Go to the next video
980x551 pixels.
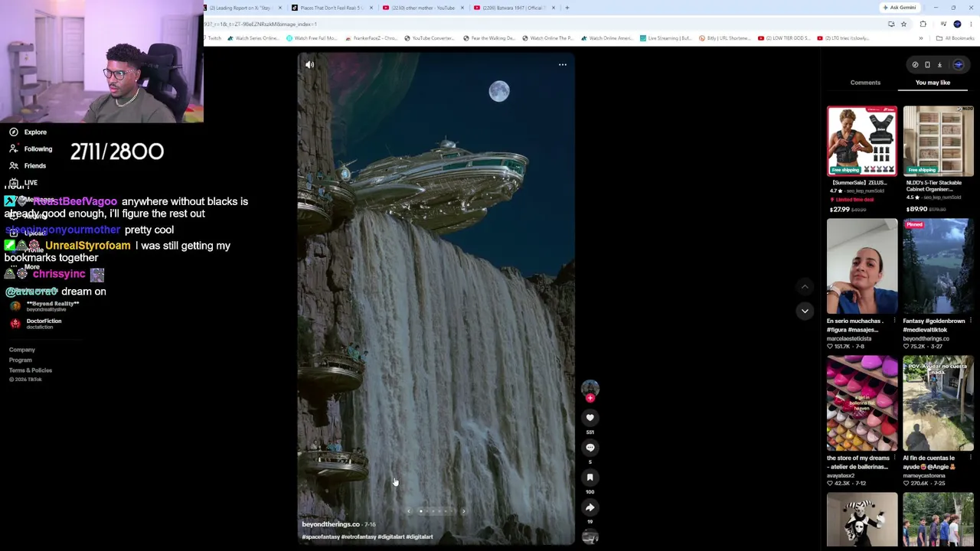point(805,311)
